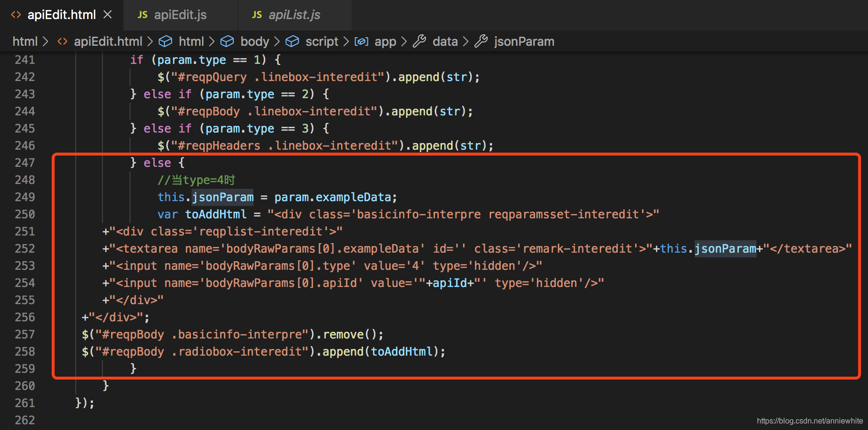The height and width of the screenshot is (430, 868).
Task: Click apiId variable on line 254
Action: pos(450,283)
